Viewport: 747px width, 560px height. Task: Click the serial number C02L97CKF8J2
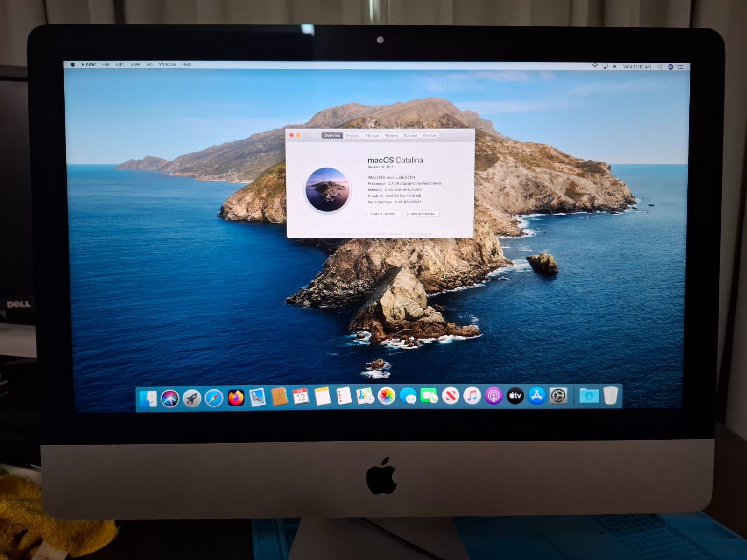408,202
